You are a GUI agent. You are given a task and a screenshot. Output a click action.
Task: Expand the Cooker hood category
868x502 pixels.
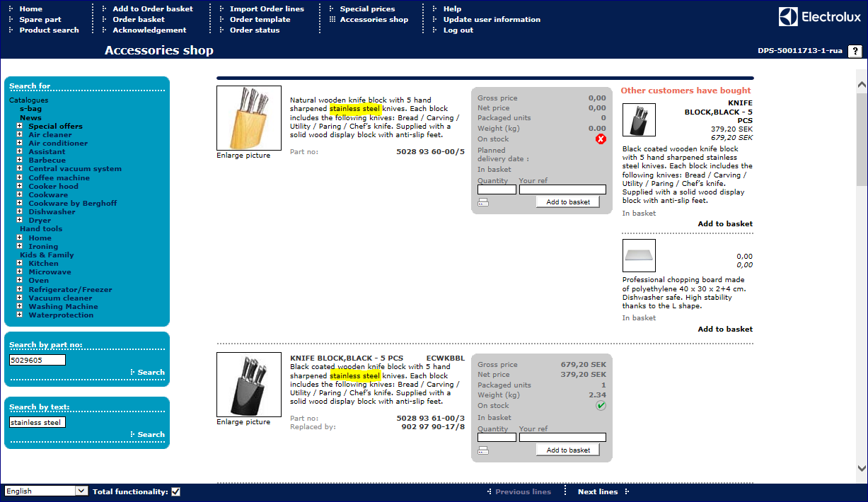coord(20,186)
